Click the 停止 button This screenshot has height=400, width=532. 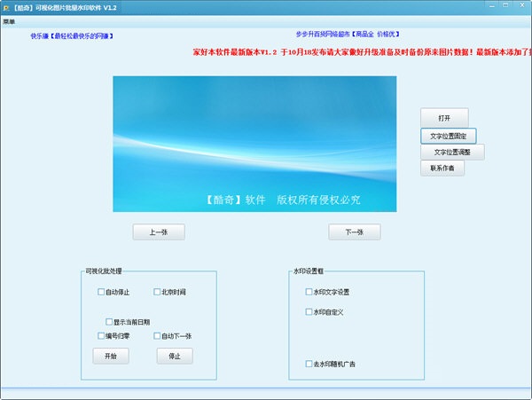175,356
